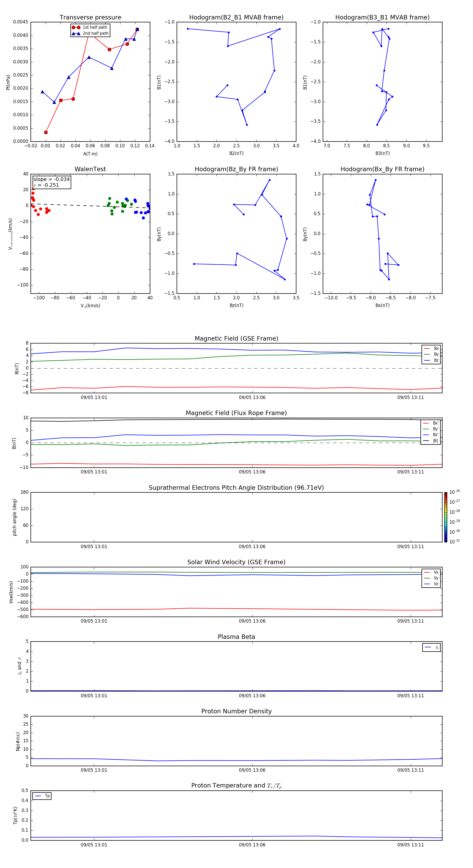
Task: Click the Vz legend entry
Action: tap(431, 584)
